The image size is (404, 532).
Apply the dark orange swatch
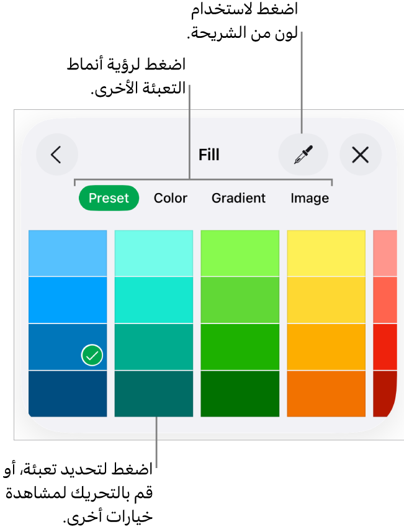tap(326, 394)
